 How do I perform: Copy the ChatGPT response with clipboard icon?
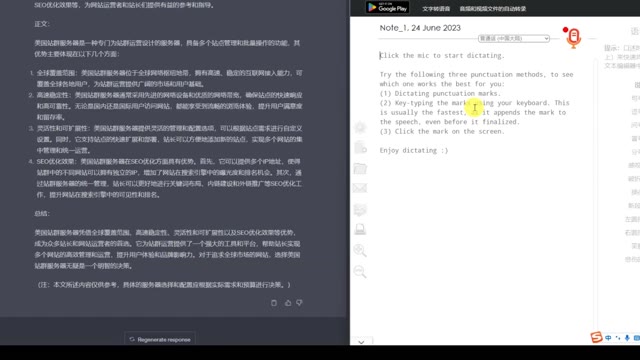274,303
